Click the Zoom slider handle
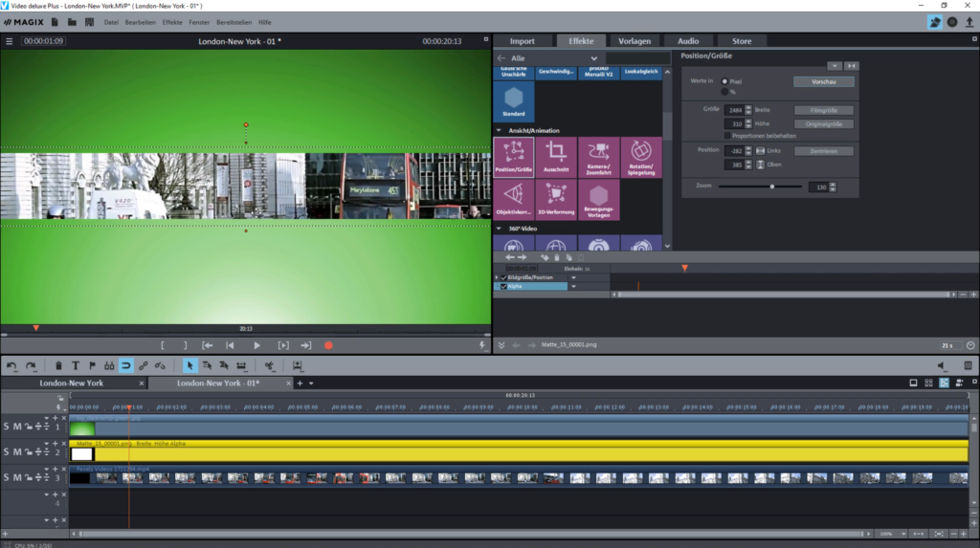This screenshot has height=548, width=980. pos(772,186)
